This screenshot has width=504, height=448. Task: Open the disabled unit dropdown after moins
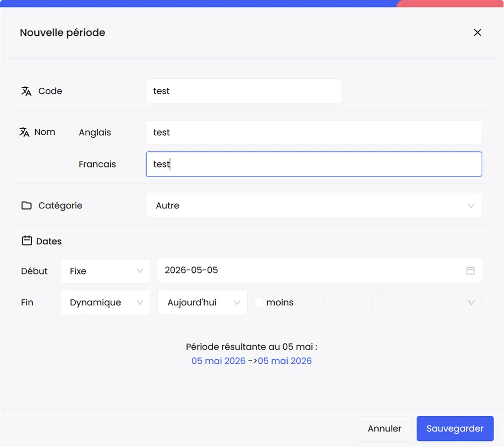(430, 303)
